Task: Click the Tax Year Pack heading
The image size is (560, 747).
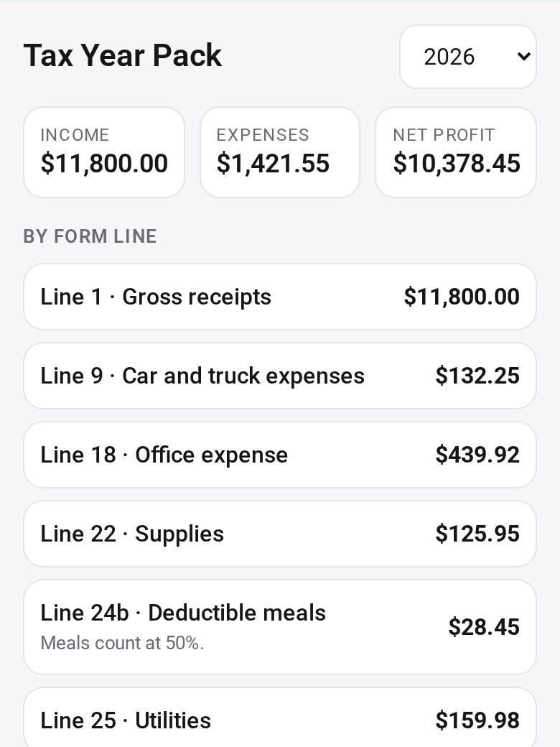Action: coord(122,56)
